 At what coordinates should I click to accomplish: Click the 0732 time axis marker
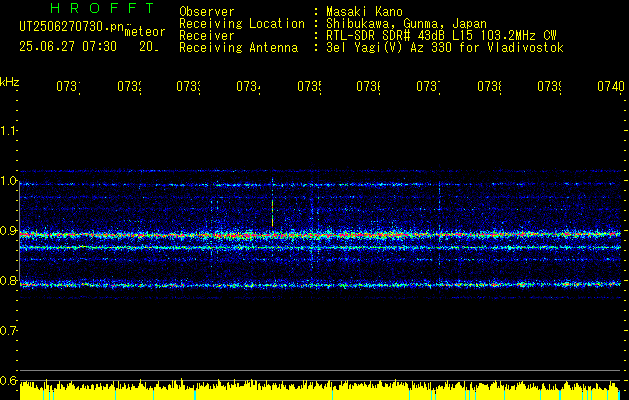click(x=129, y=86)
